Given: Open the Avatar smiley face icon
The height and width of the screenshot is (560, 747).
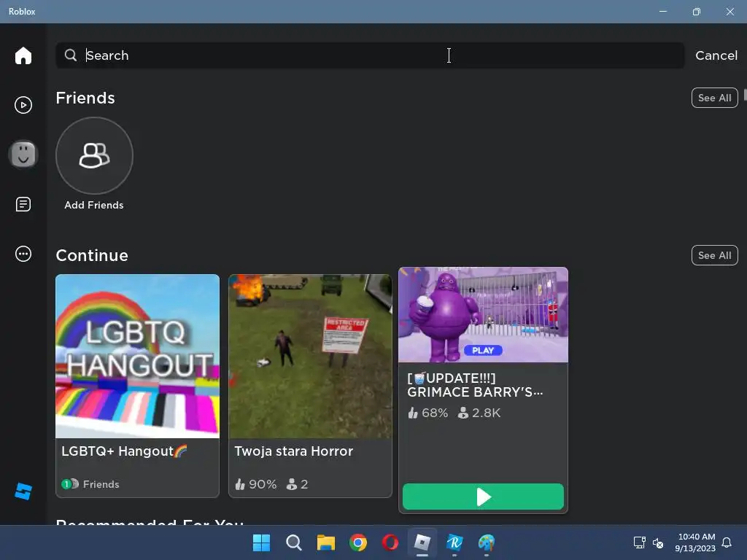Looking at the screenshot, I should point(23,155).
